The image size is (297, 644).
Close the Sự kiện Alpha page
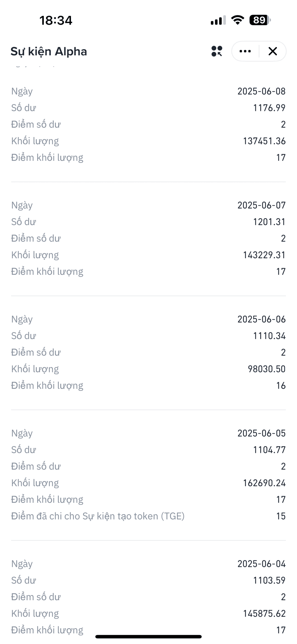pyautogui.click(x=273, y=51)
